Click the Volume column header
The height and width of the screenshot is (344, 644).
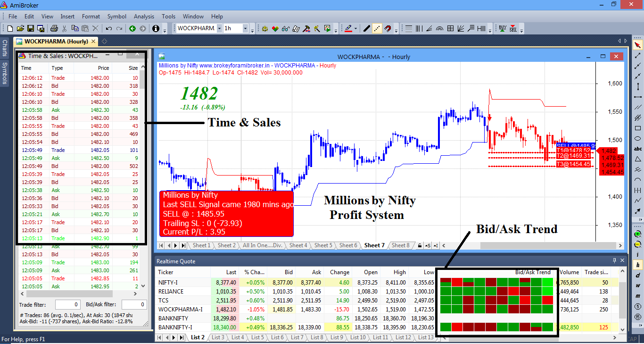point(570,272)
